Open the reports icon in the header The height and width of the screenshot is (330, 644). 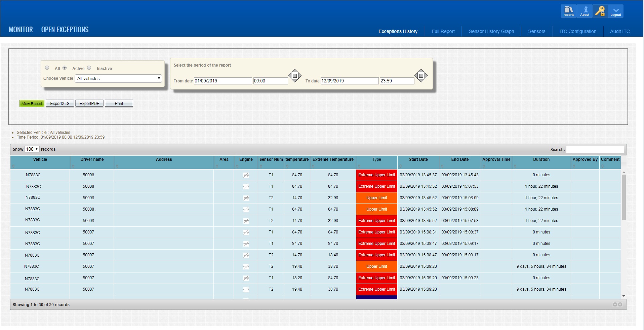[568, 11]
